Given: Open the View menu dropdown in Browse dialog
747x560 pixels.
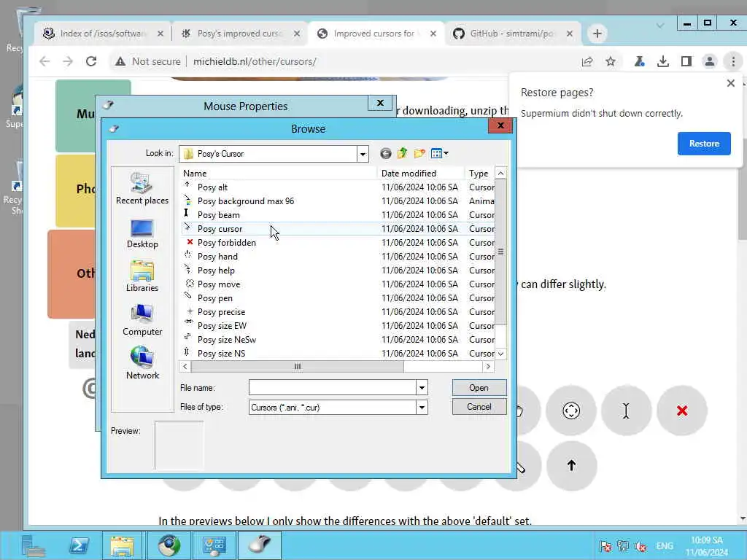Looking at the screenshot, I should click(x=439, y=153).
